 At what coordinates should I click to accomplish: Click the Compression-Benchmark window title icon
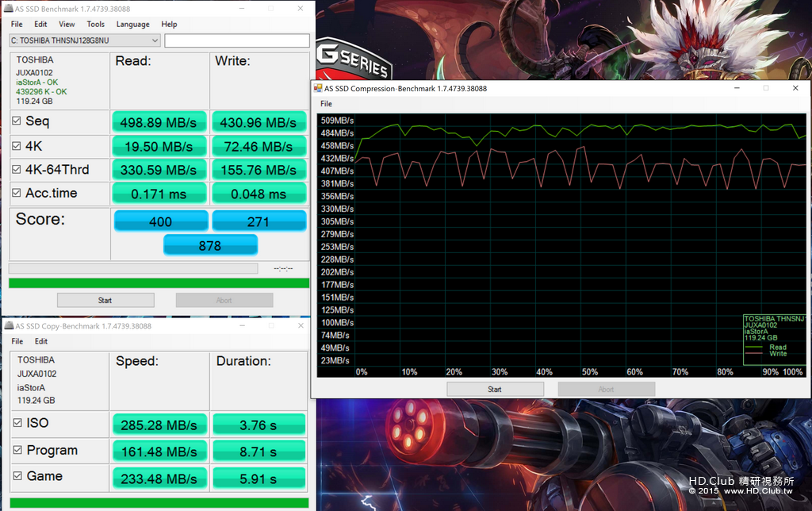[x=318, y=88]
